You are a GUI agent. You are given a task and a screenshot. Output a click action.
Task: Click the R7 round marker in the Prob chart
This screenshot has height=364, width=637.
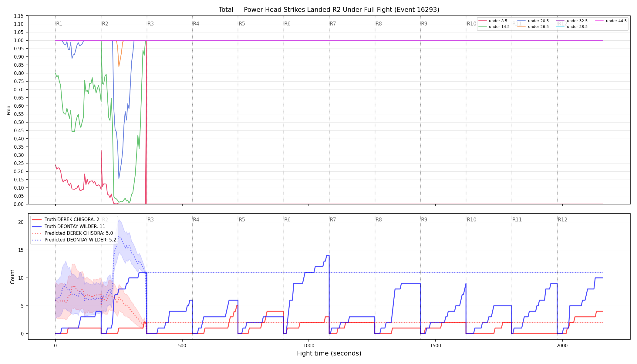333,24
